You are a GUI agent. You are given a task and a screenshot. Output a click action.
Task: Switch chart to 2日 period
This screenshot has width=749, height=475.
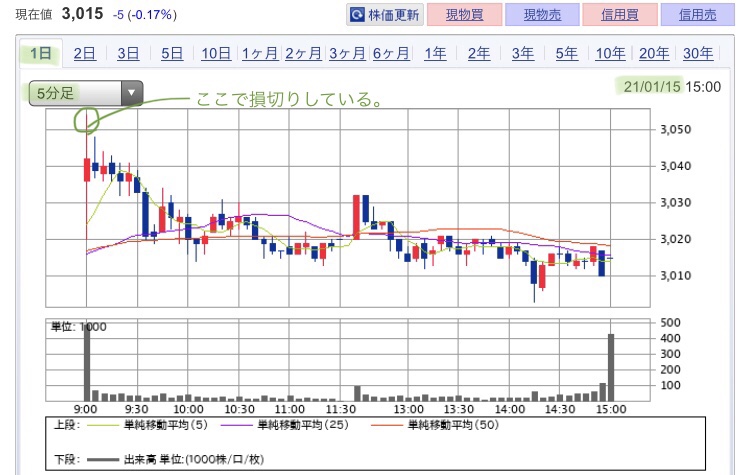pyautogui.click(x=85, y=54)
